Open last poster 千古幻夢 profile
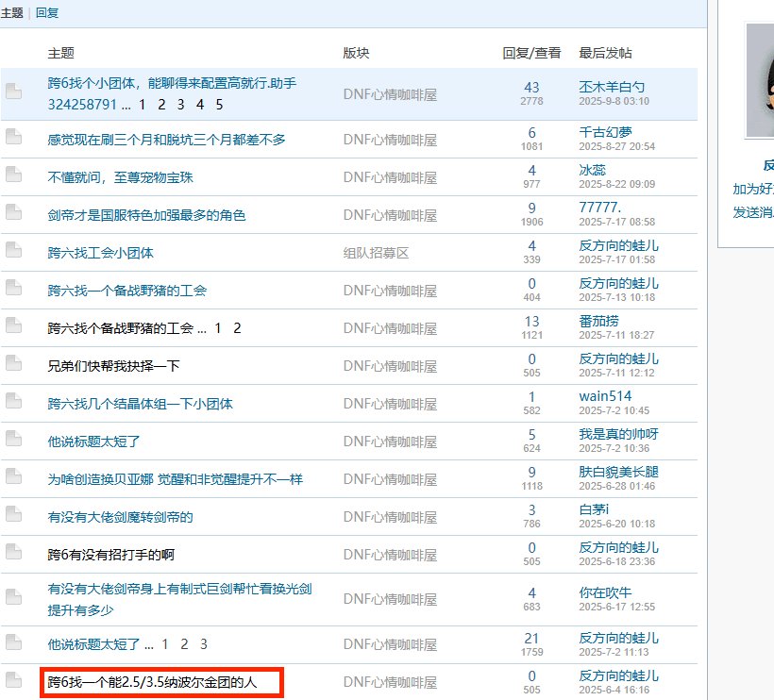774x700 pixels. pos(605,132)
